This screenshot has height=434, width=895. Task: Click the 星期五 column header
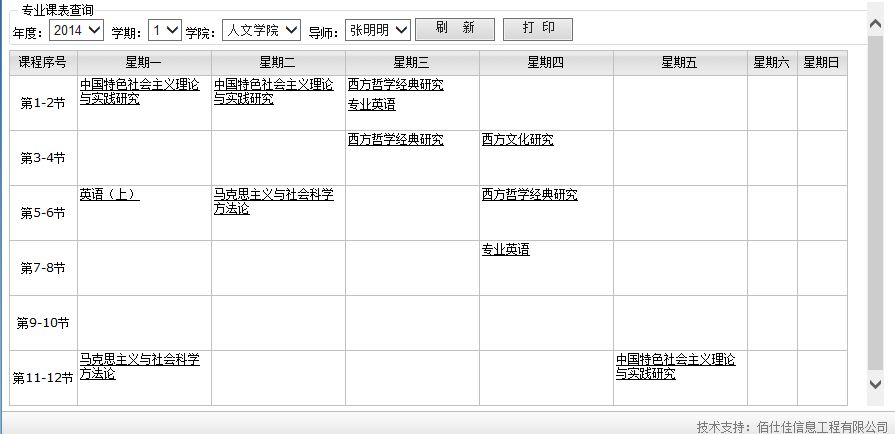(x=680, y=63)
